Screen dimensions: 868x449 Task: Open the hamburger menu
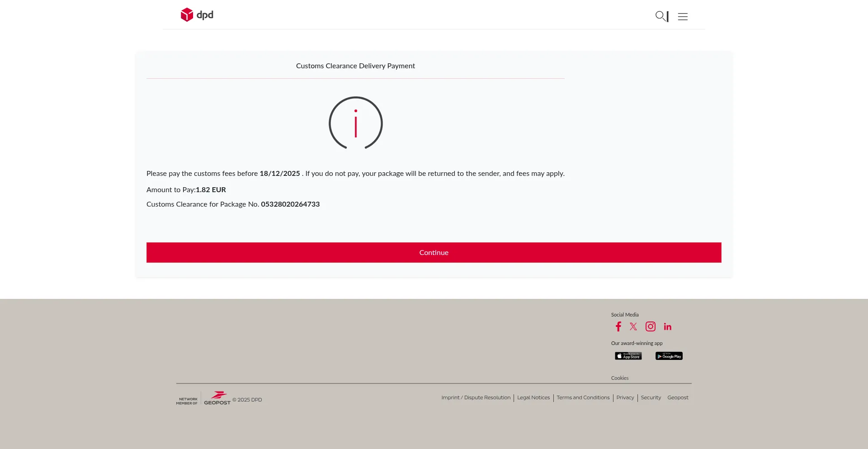[683, 17]
